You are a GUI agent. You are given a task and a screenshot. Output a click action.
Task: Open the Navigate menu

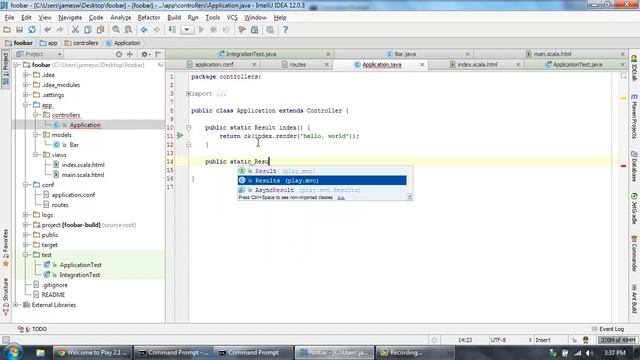click(70, 18)
